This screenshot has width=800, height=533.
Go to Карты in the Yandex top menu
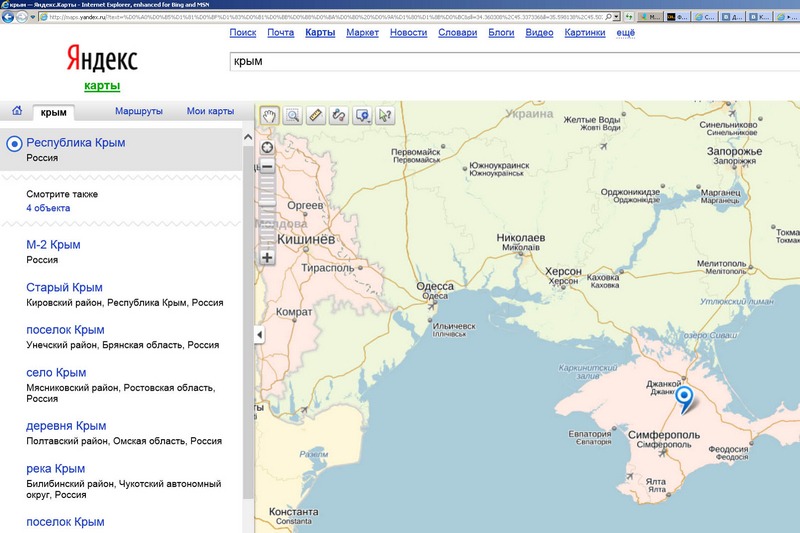click(x=320, y=33)
